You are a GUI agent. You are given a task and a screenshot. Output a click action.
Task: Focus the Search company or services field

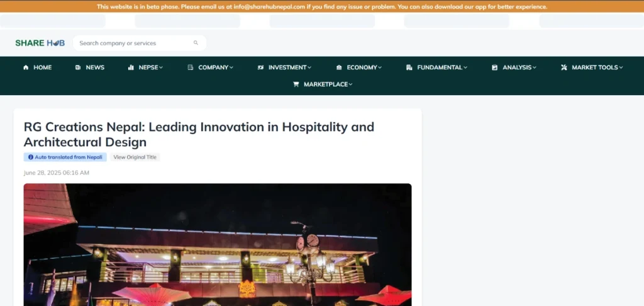click(x=140, y=43)
